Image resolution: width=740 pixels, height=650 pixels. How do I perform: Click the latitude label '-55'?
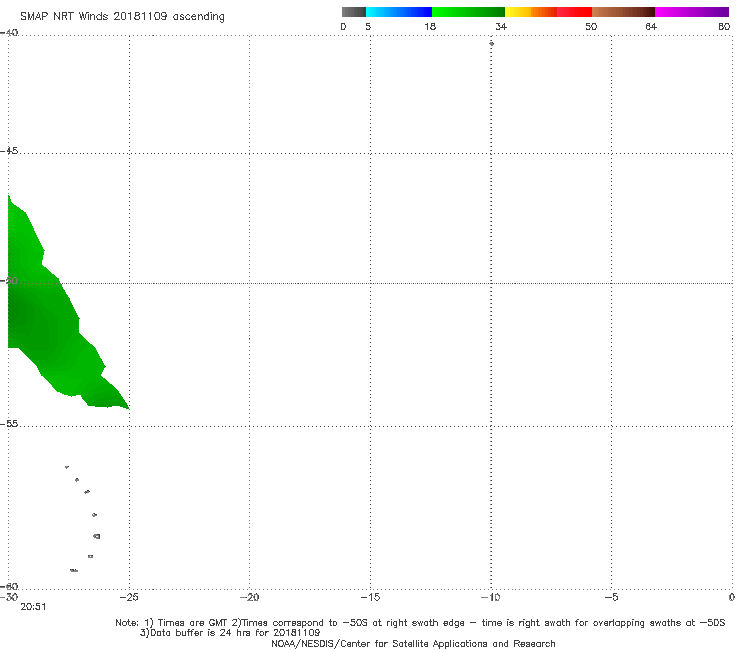[x=9, y=423]
